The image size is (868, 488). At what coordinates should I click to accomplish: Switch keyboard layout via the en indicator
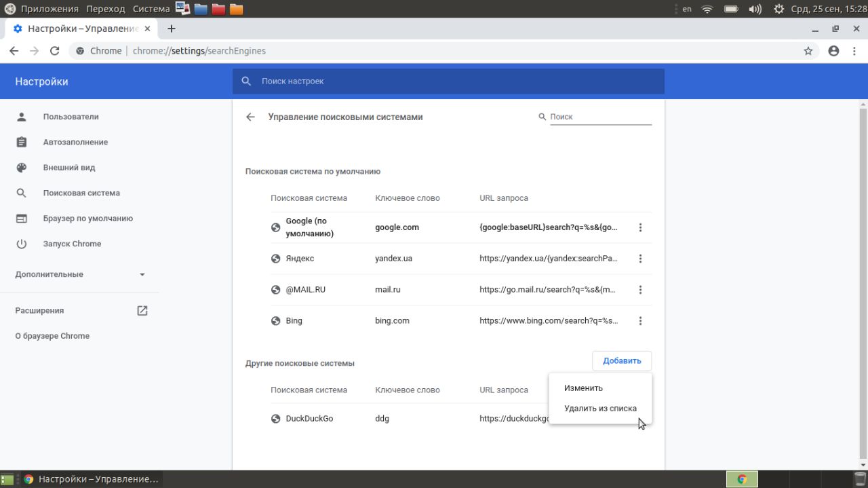[x=687, y=9]
